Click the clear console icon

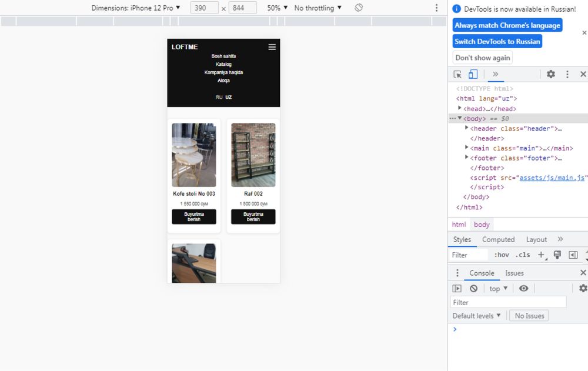coord(473,289)
